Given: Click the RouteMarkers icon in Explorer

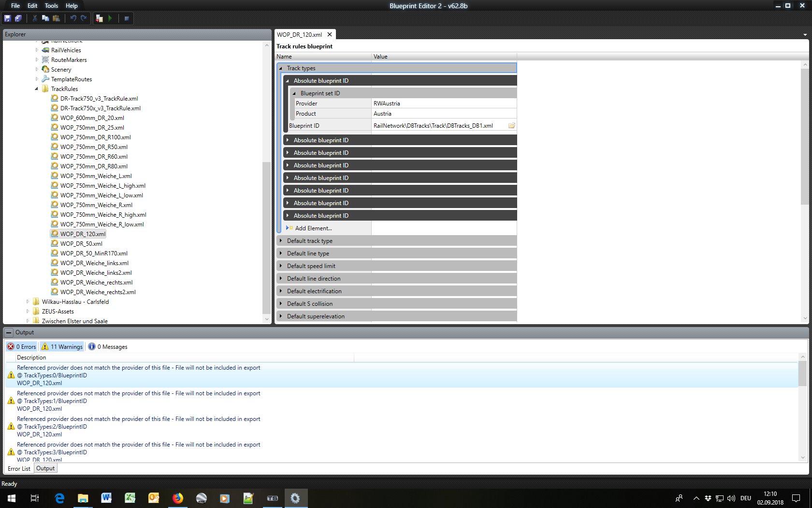Looking at the screenshot, I should pos(45,60).
